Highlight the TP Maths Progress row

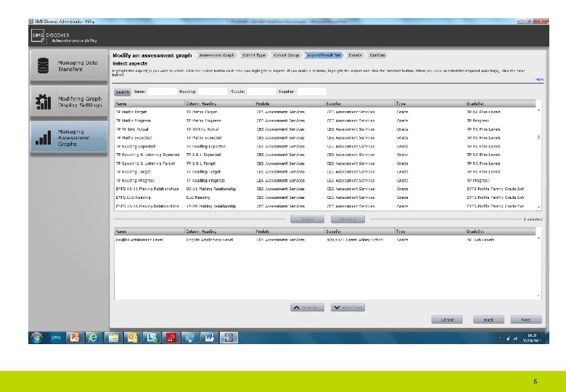click(x=325, y=121)
